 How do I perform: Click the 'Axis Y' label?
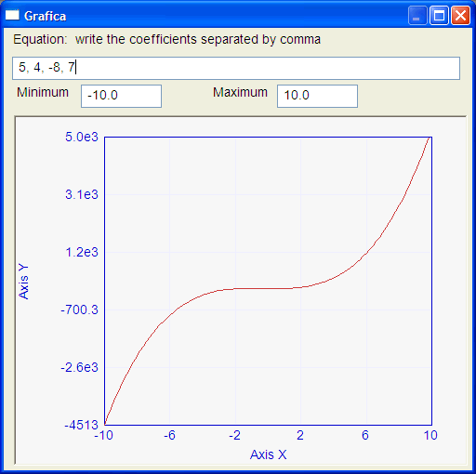tap(23, 282)
